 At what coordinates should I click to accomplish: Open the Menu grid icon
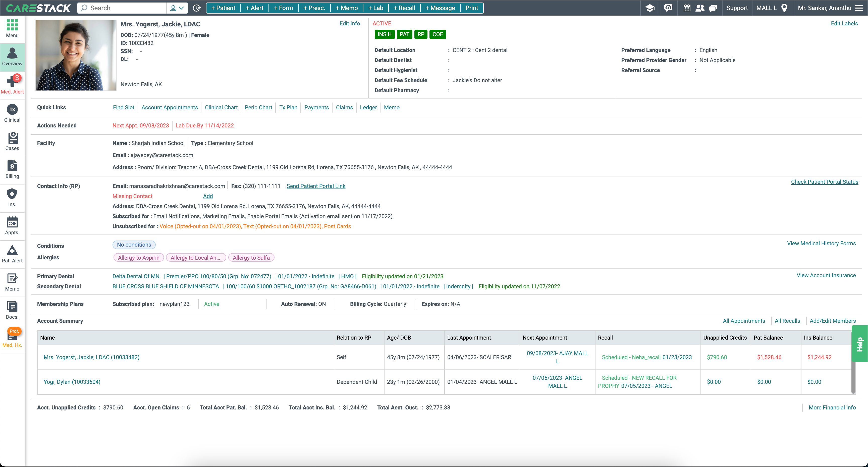[12, 29]
